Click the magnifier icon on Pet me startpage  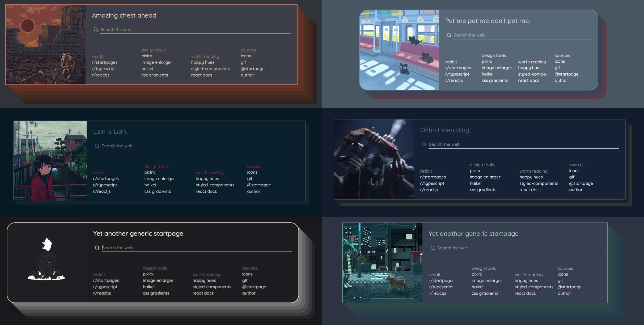pos(449,35)
